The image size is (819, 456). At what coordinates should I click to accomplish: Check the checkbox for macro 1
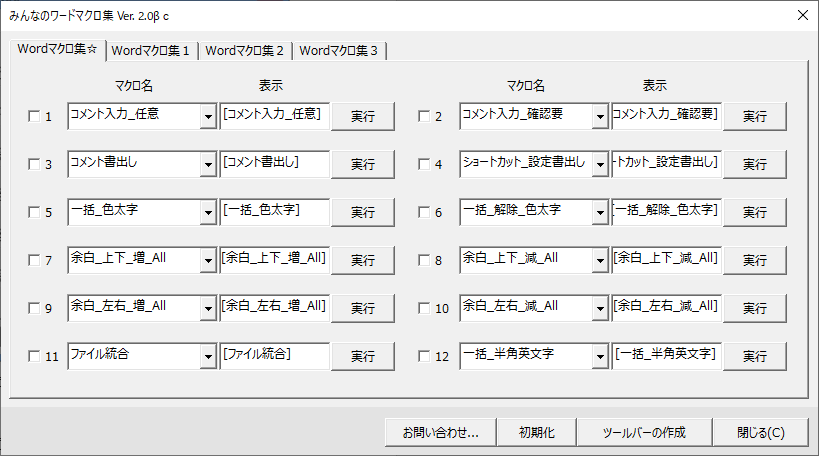click(34, 117)
